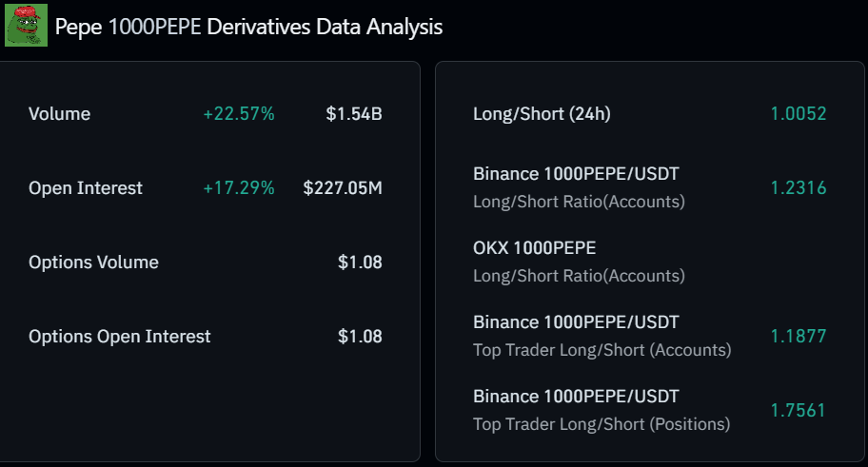The image size is (868, 467).
Task: Click Long/Short Ratio(Accounts) under OKX 1000PEPE
Action: 579,276
